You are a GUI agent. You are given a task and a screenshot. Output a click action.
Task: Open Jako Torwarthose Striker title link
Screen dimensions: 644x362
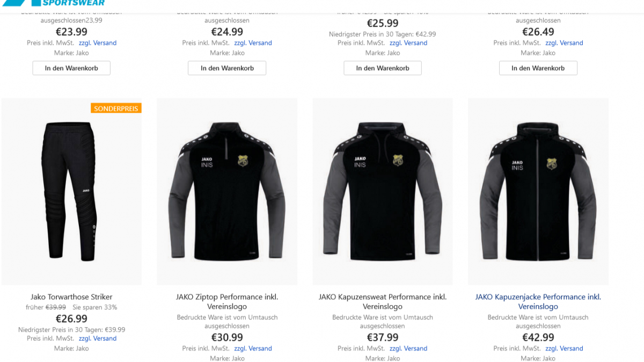click(71, 296)
